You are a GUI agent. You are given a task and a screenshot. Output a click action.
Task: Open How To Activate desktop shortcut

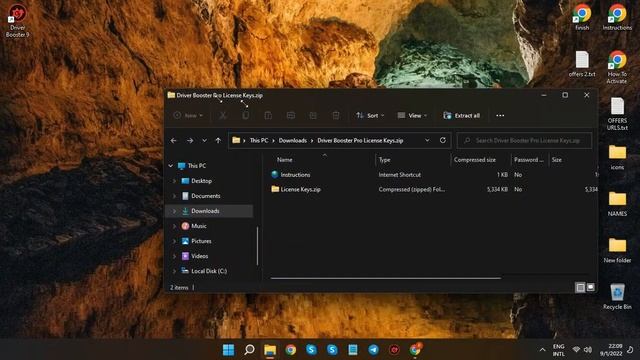(617, 67)
